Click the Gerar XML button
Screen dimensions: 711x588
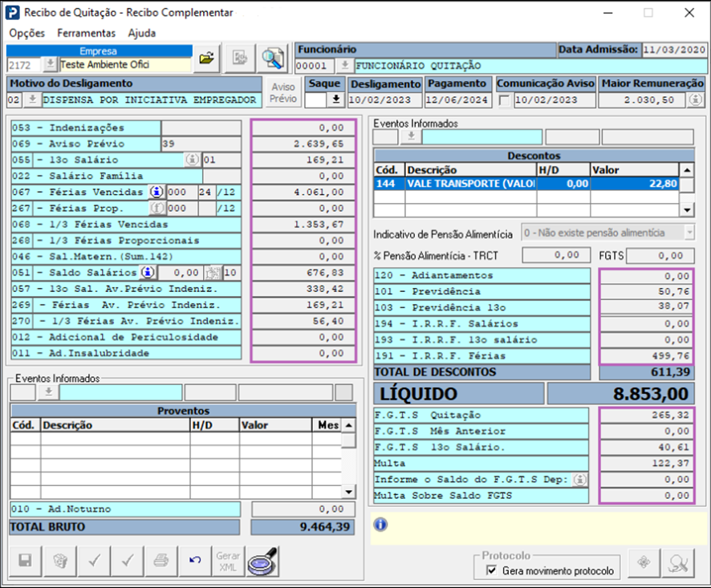pos(228,560)
